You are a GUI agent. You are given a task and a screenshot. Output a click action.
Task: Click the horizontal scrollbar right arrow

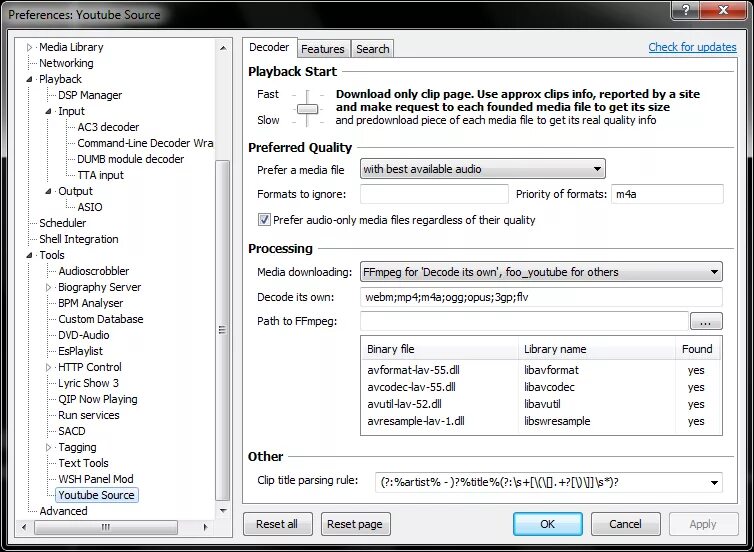205,527
